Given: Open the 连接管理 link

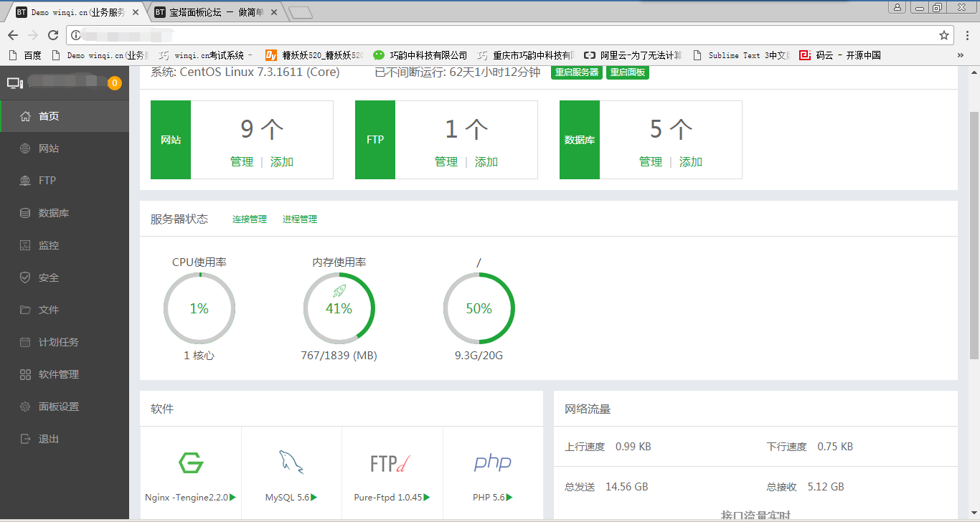Looking at the screenshot, I should [x=250, y=219].
